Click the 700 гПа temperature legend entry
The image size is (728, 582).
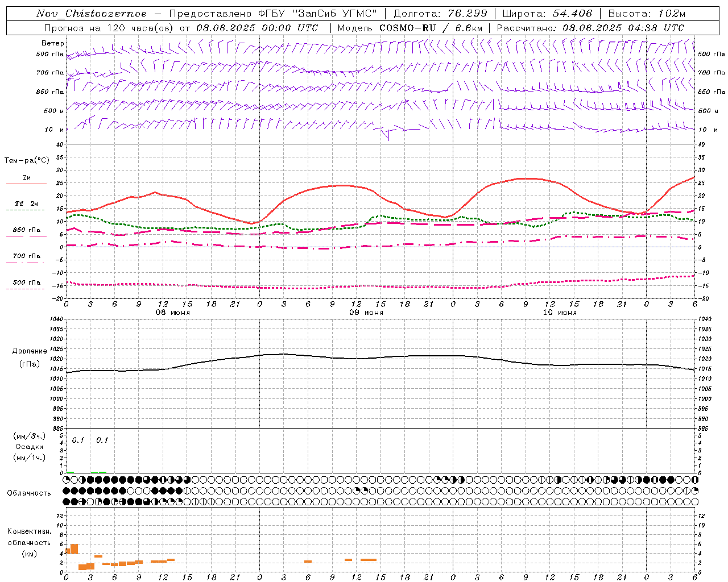click(x=27, y=256)
